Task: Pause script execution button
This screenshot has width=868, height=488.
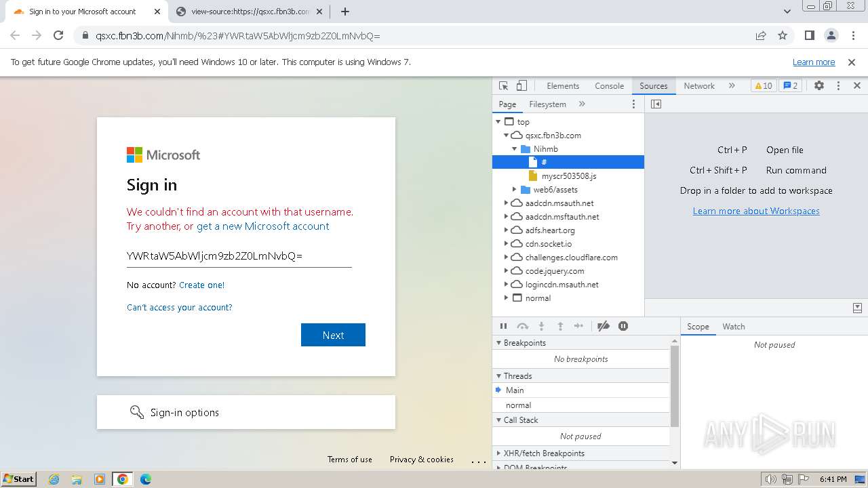Action: coord(503,326)
